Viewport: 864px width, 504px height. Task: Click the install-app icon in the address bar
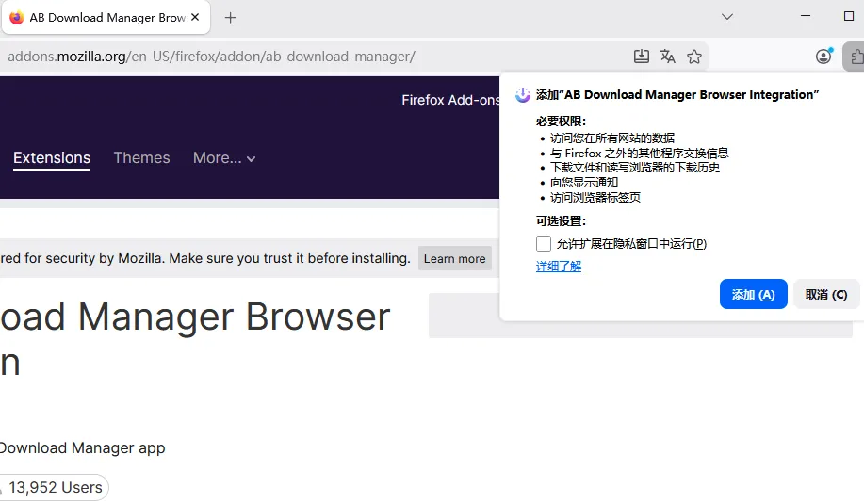tap(642, 57)
